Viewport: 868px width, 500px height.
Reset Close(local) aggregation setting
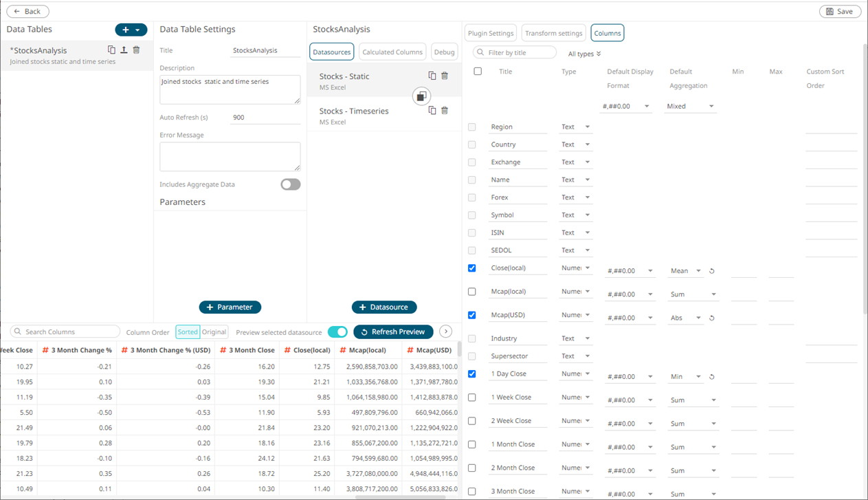[712, 271]
